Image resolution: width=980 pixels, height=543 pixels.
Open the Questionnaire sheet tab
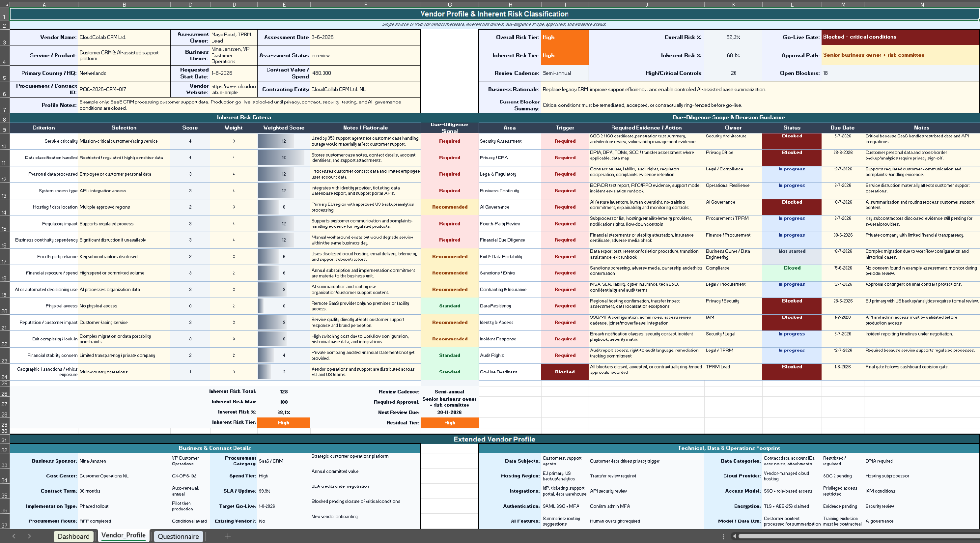click(x=178, y=536)
